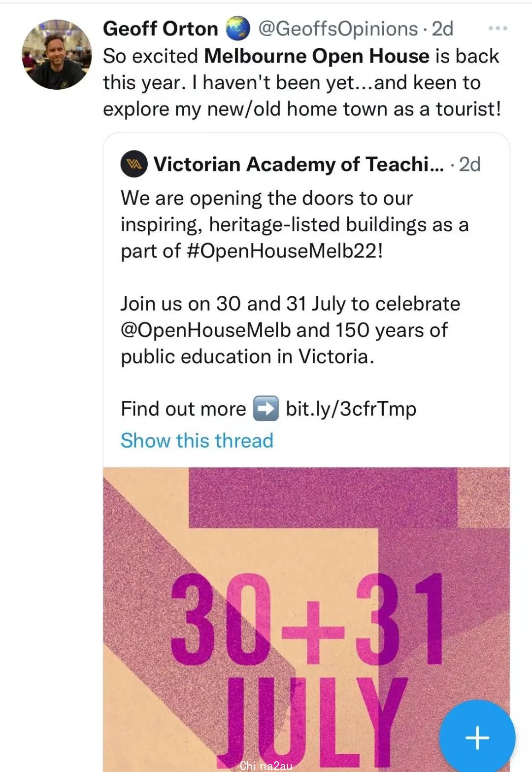
Task: Tap the #OpenHouseMelb22 hashtag
Action: 285,251
